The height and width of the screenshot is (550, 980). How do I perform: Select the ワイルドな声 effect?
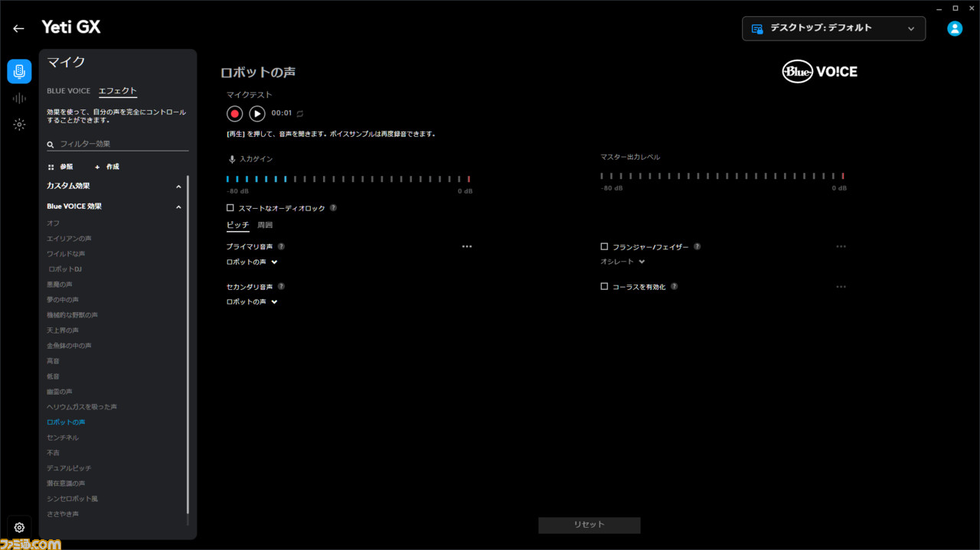66,254
